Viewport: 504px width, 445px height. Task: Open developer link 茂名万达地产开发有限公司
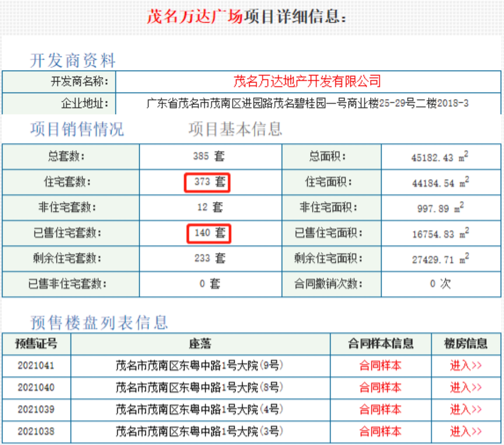pyautogui.click(x=307, y=81)
